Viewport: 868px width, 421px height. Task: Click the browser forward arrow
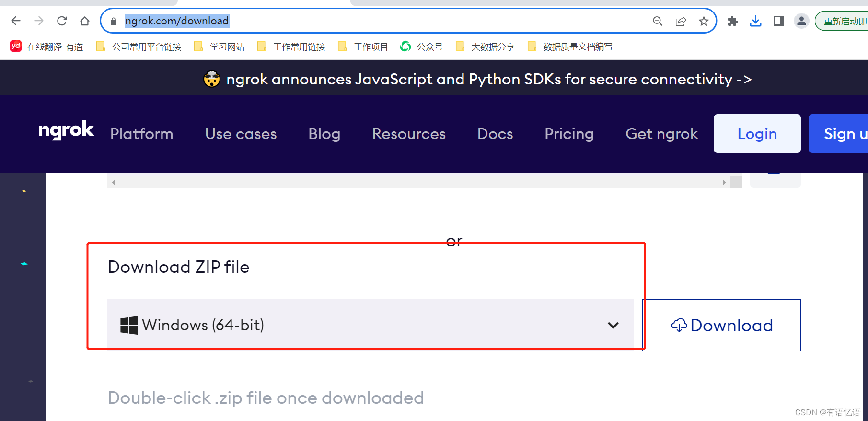coord(39,21)
